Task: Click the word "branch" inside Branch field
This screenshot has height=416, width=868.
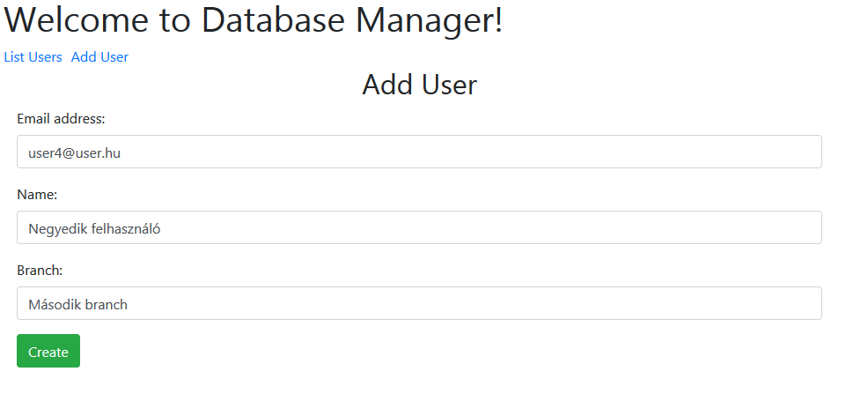Action: coord(107,304)
